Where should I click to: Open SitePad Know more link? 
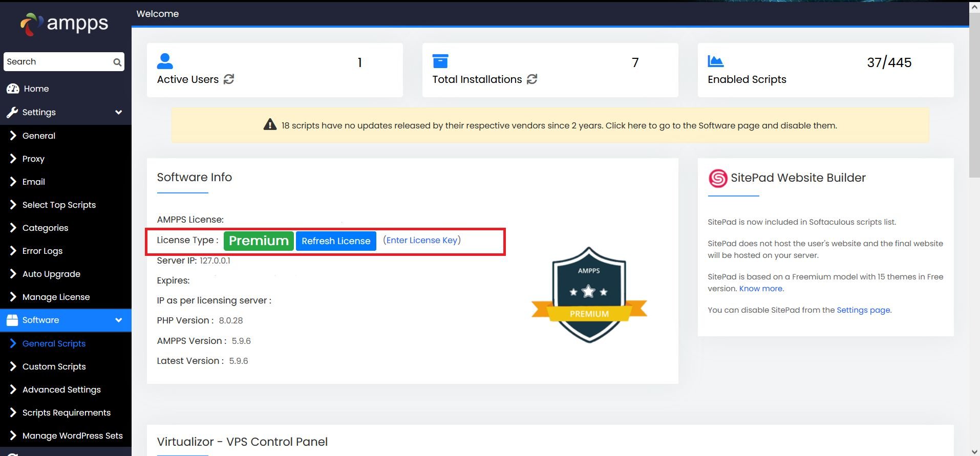760,289
